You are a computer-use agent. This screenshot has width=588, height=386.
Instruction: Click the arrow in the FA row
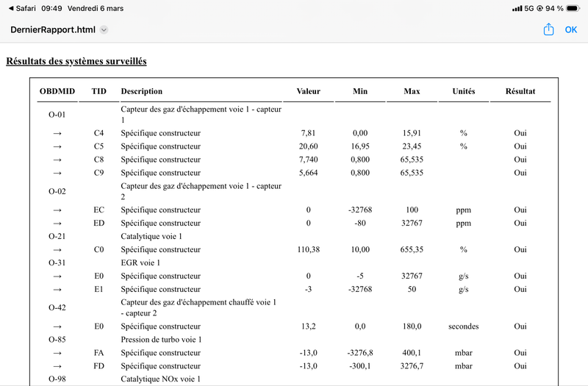point(57,353)
